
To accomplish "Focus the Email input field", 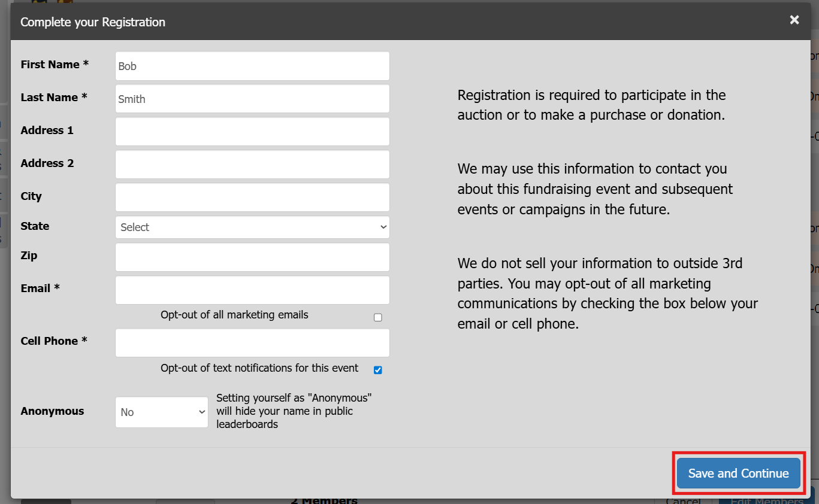I will click(x=252, y=290).
